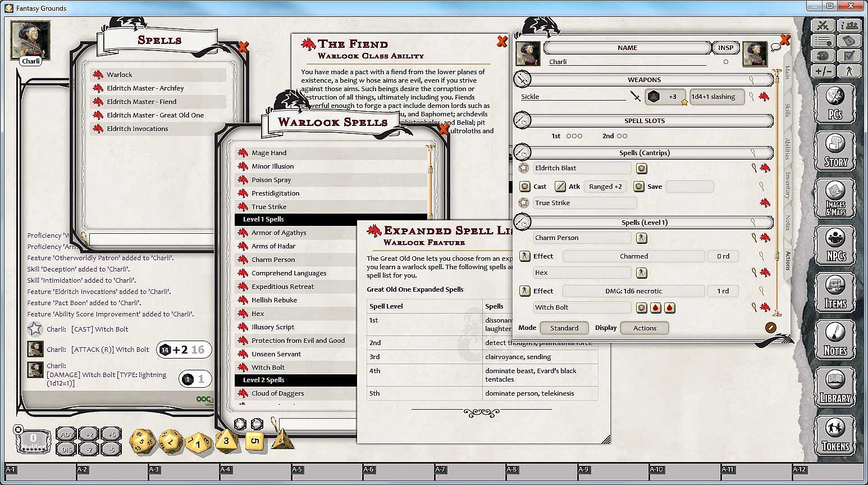
Task: Toggle the star next to True Strike
Action: (524, 203)
